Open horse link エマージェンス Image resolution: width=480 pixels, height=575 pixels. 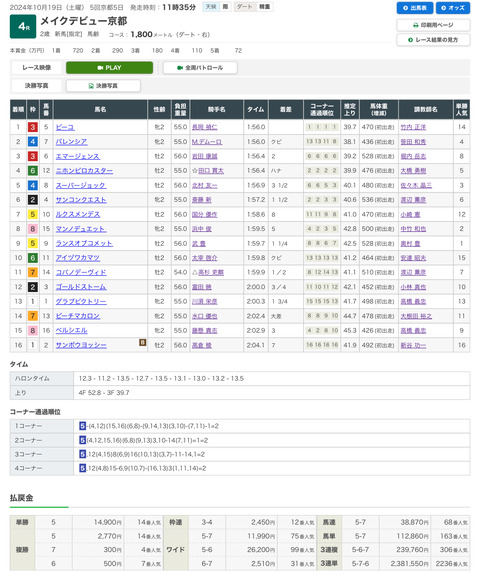click(78, 156)
